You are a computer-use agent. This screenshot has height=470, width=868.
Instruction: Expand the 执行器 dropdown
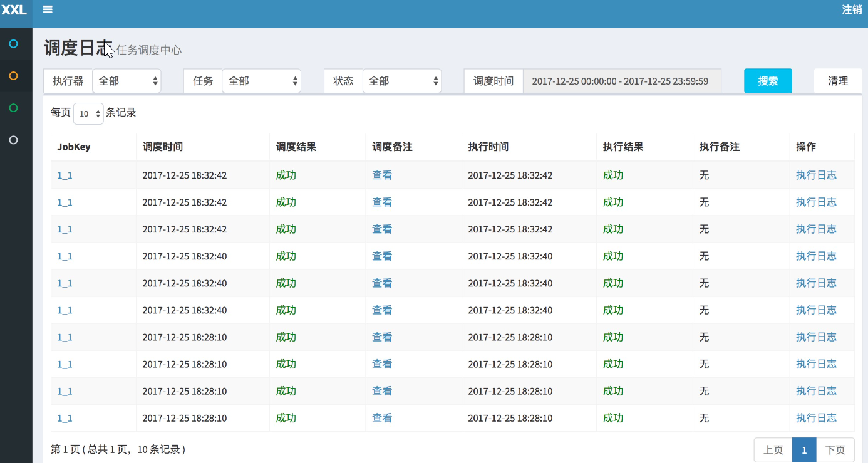[x=127, y=81]
